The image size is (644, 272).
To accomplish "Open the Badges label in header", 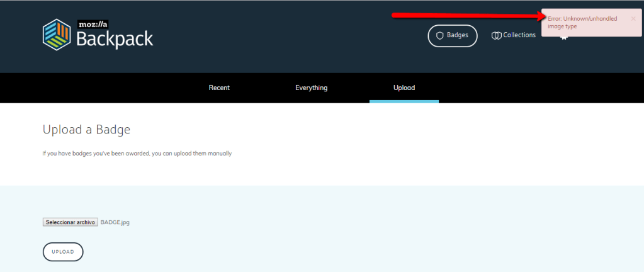I will point(458,35).
